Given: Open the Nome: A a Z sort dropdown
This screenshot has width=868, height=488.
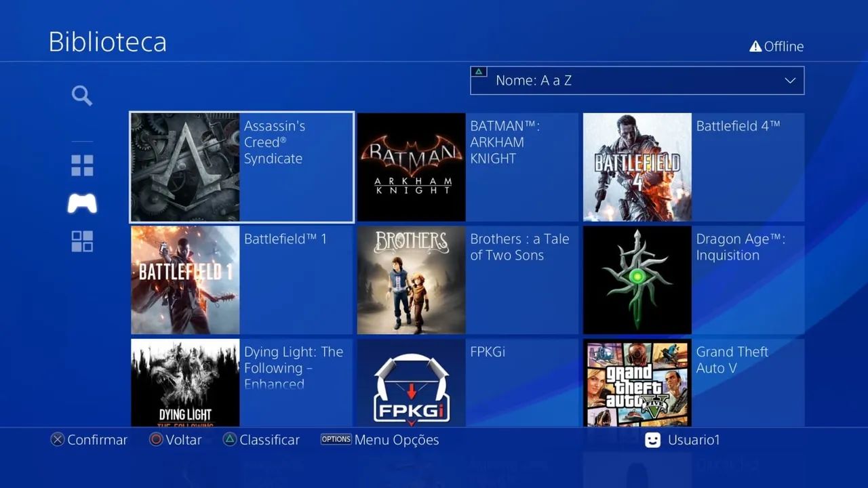Looking at the screenshot, I should (x=637, y=80).
